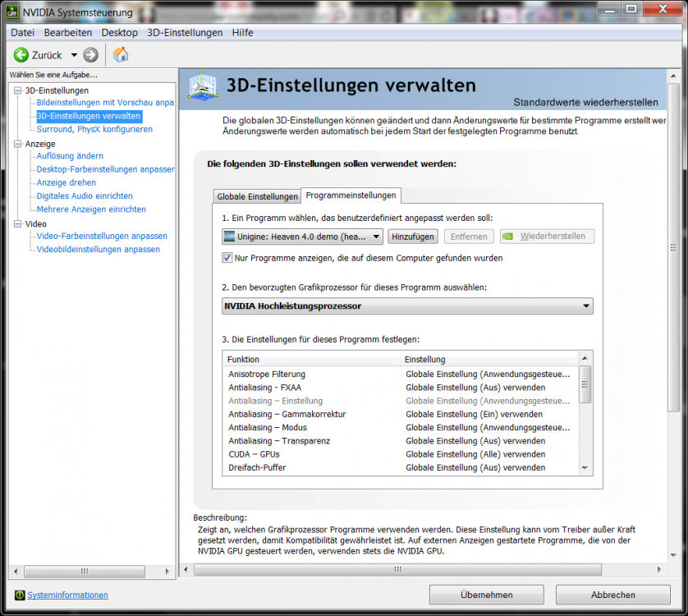Collapse the 3D-Einstellungen tree node

pos(18,90)
